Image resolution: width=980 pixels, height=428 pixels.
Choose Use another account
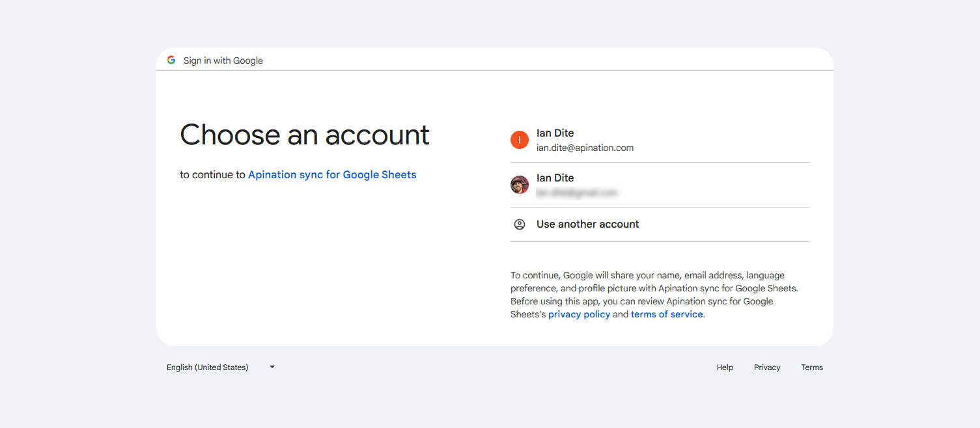660,224
